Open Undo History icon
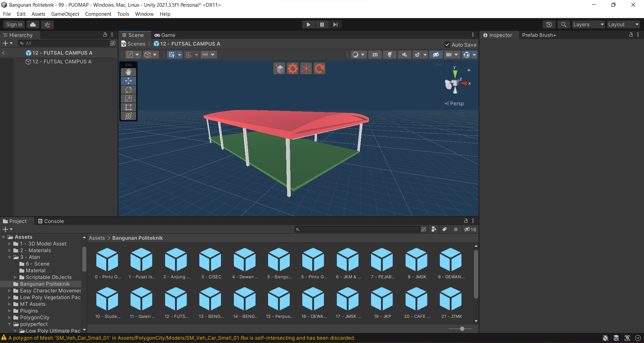Screen dimensions: 644x343 (549, 24)
